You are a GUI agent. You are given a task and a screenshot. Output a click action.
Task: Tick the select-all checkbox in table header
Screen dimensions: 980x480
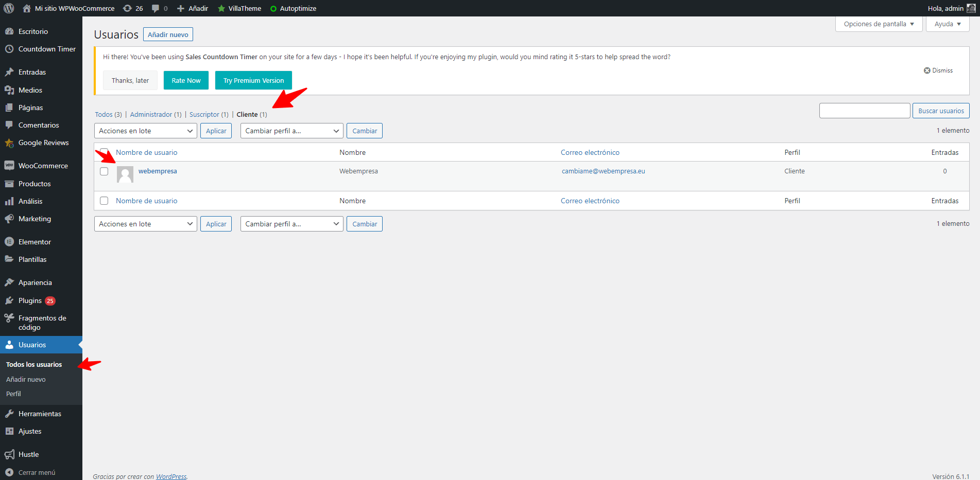pos(104,152)
